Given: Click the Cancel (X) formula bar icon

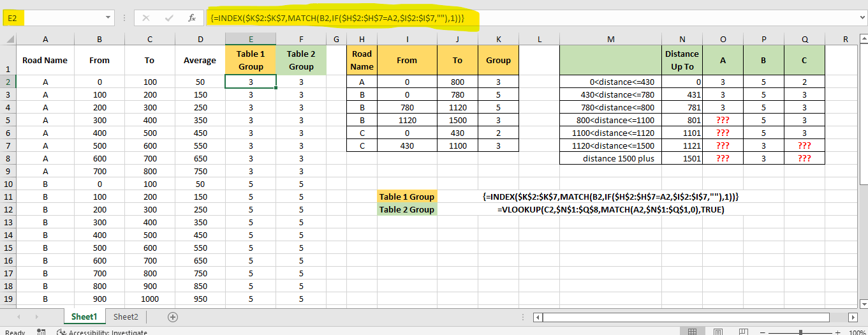Looking at the screenshot, I should 146,18.
